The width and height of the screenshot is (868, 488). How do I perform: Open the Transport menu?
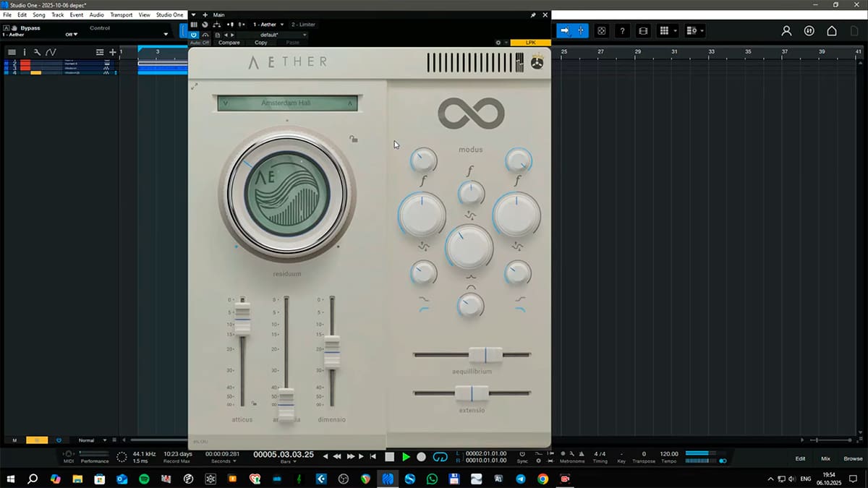coord(121,14)
